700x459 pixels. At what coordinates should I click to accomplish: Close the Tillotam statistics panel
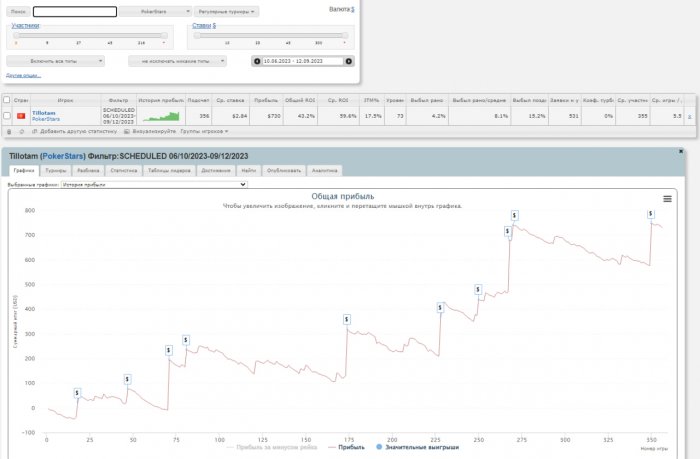coord(681,151)
